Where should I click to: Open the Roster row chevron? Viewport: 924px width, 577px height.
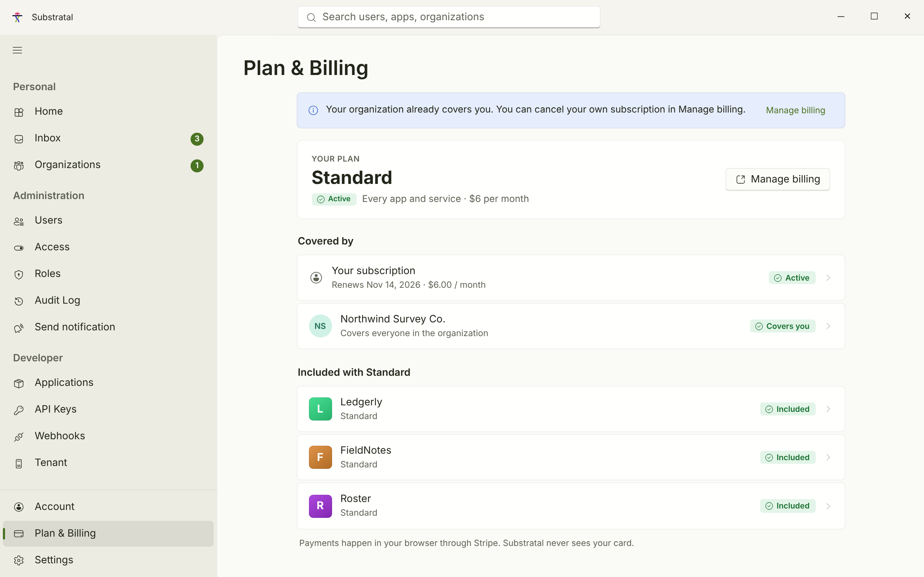click(x=828, y=506)
